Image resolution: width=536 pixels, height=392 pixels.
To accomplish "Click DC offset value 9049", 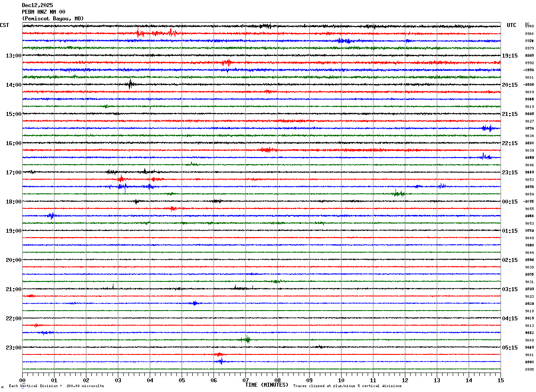I will [x=529, y=238].
